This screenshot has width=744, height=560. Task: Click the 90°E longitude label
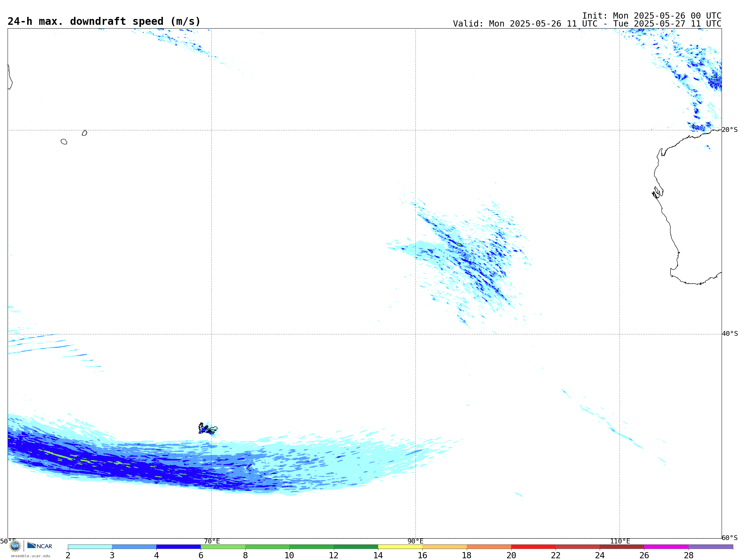pyautogui.click(x=415, y=541)
